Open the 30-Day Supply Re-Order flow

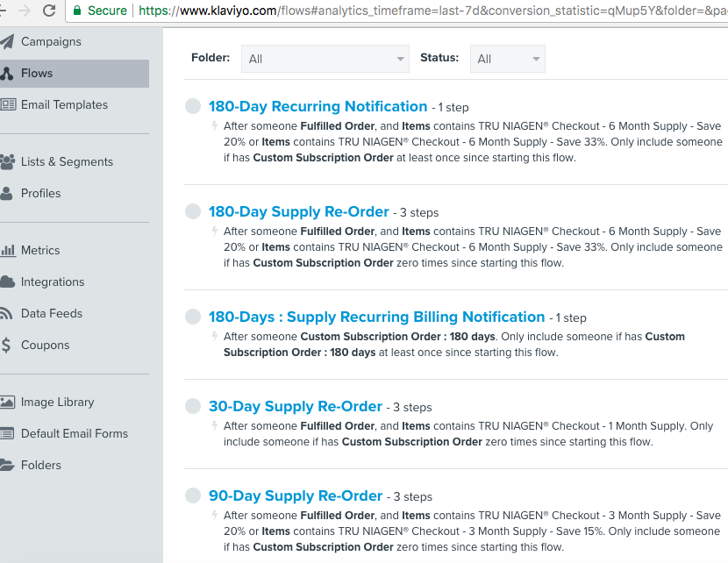(x=296, y=407)
